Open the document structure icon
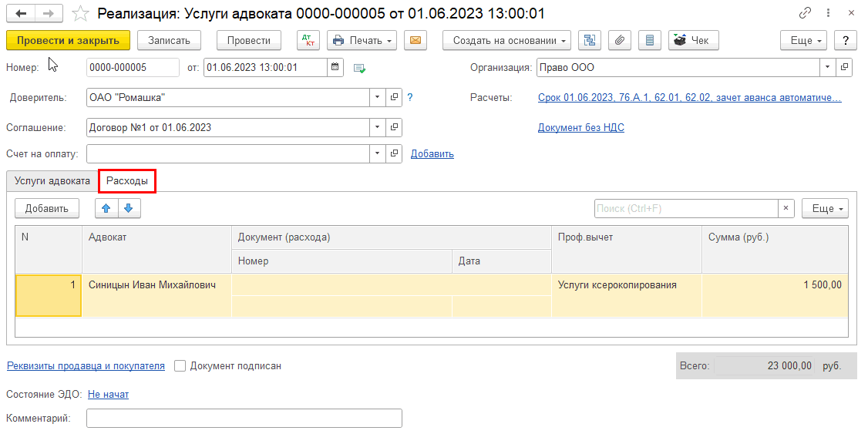The image size is (868, 434). pos(590,40)
